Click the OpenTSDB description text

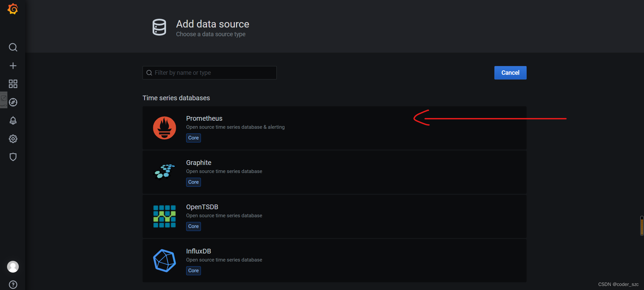click(224, 216)
